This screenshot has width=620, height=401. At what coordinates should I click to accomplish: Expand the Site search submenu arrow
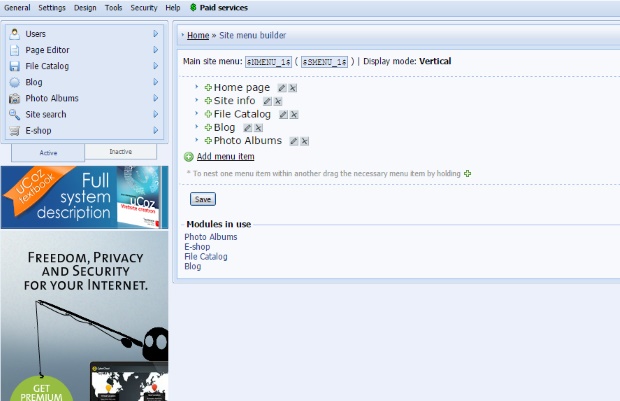pos(156,114)
